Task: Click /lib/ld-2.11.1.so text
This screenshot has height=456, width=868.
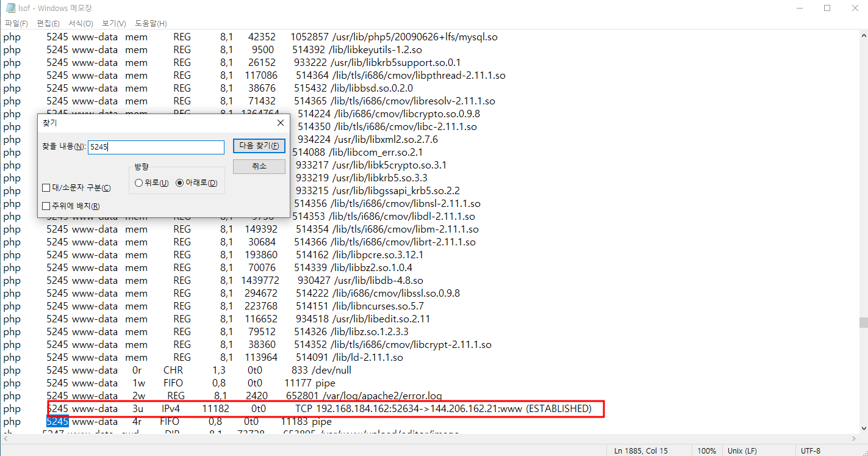Action: pos(367,358)
